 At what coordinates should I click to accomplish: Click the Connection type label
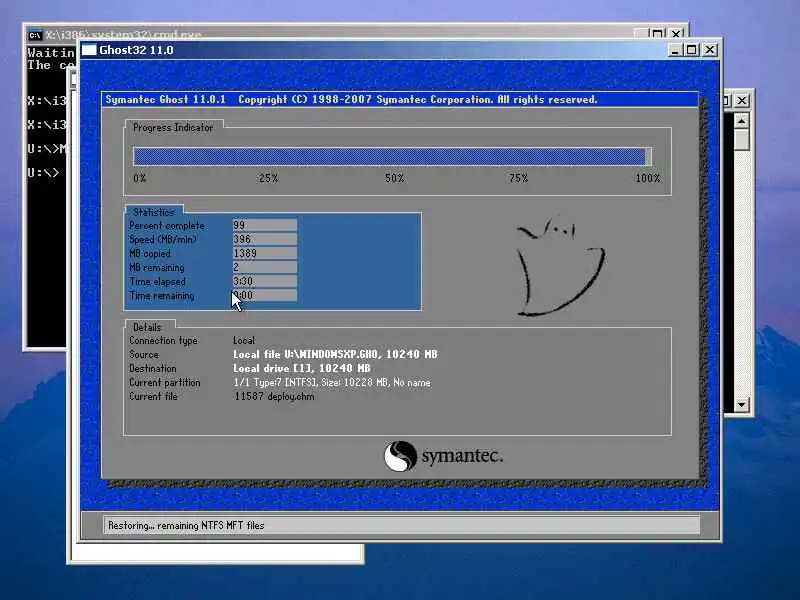163,340
